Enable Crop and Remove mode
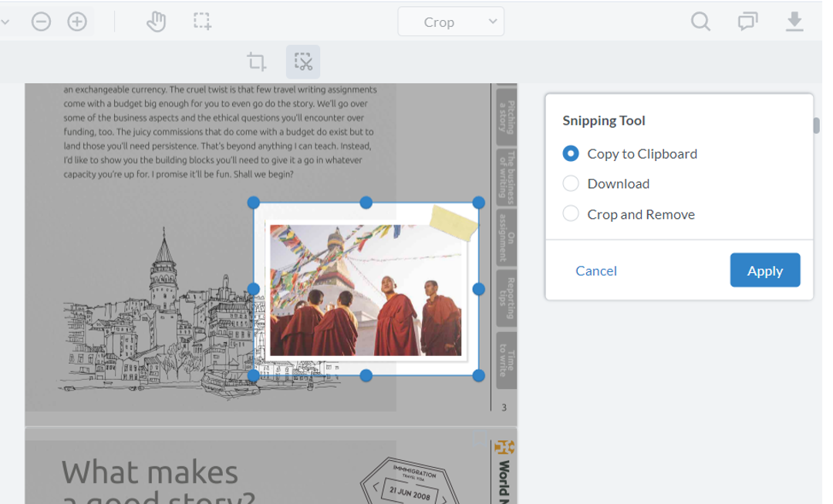This screenshot has height=504, width=833. tap(570, 213)
